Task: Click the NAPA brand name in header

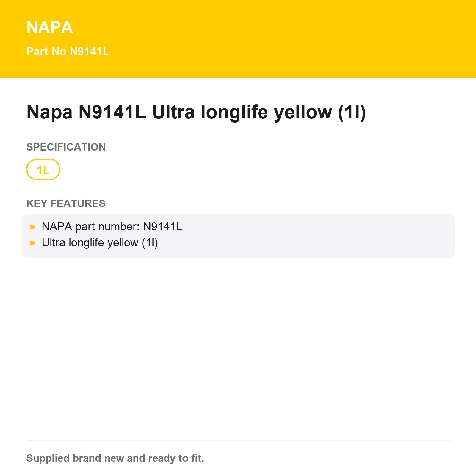Action: 49,27
